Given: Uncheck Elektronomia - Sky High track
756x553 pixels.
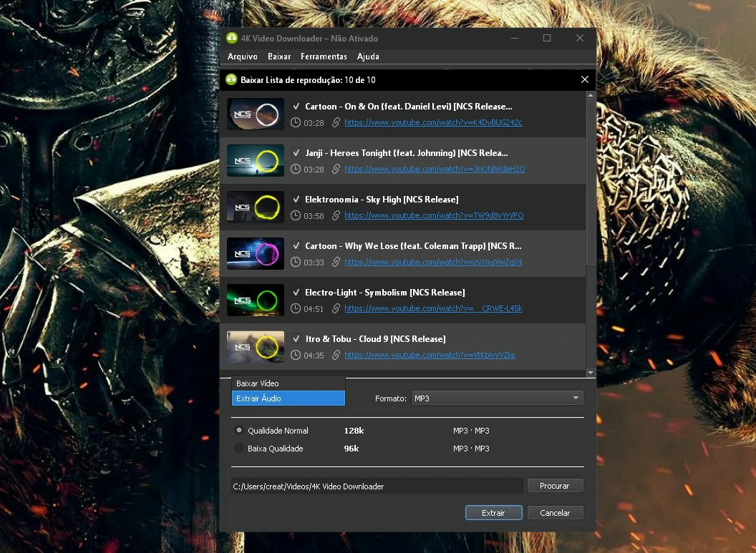Looking at the screenshot, I should tap(296, 199).
